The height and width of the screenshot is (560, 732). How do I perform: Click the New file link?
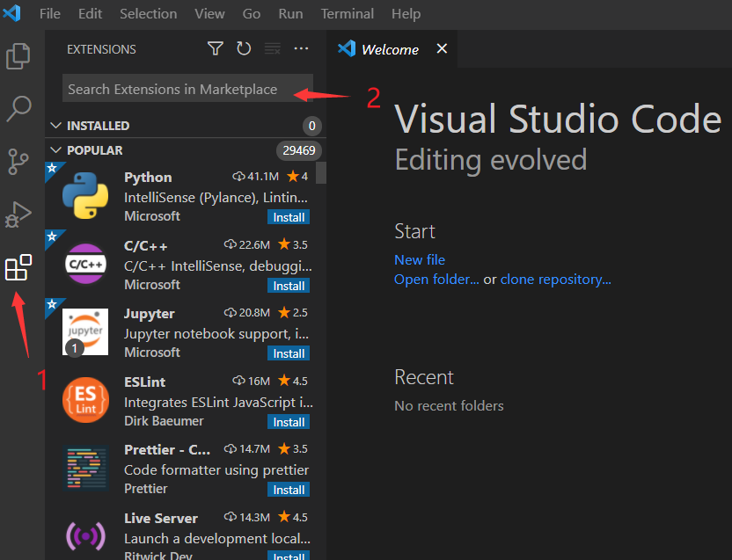tap(419, 259)
